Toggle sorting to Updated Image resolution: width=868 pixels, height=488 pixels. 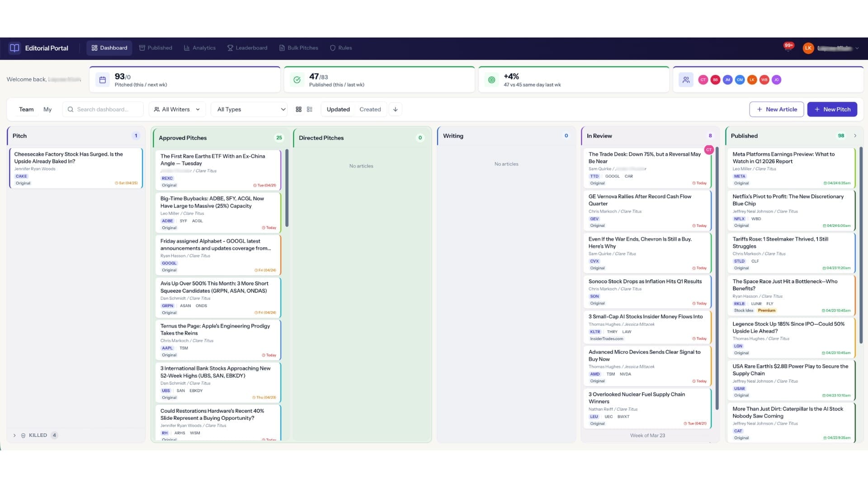[338, 109]
